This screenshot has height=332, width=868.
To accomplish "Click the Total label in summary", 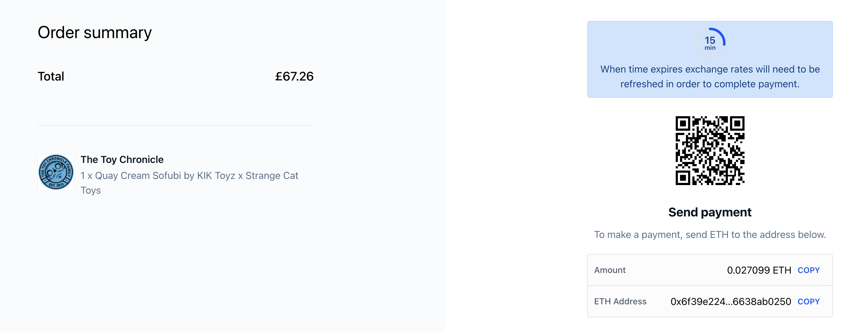I will 51,77.
